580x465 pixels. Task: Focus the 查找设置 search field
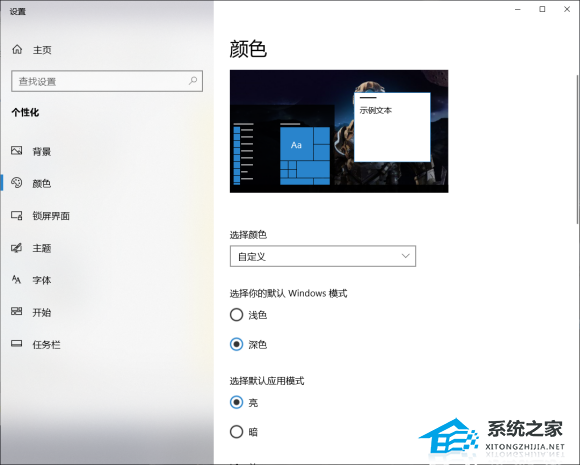(x=107, y=81)
